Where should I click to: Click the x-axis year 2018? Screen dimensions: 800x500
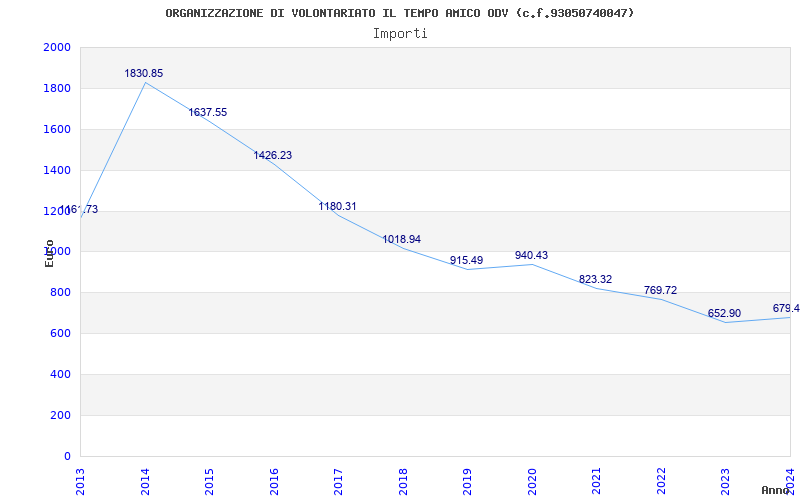(x=403, y=482)
